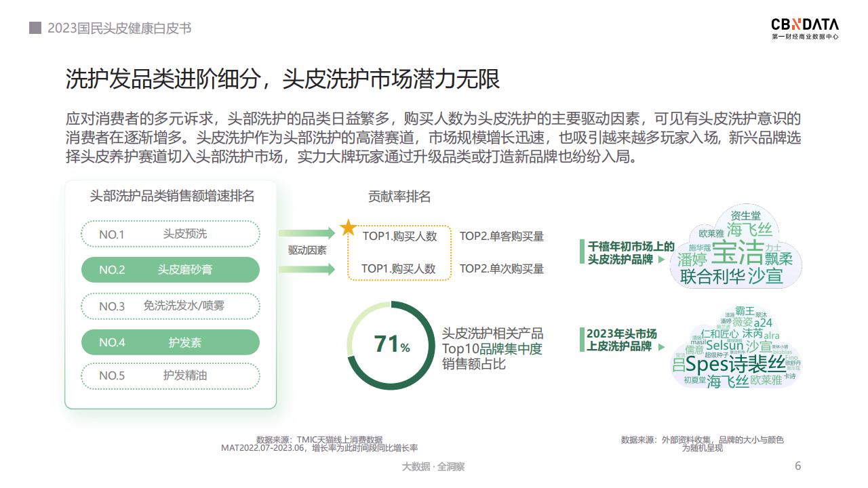Click the label 千禧年初市场上的头皮洗护品牌
This screenshot has height=488, width=868.
pyautogui.click(x=631, y=253)
